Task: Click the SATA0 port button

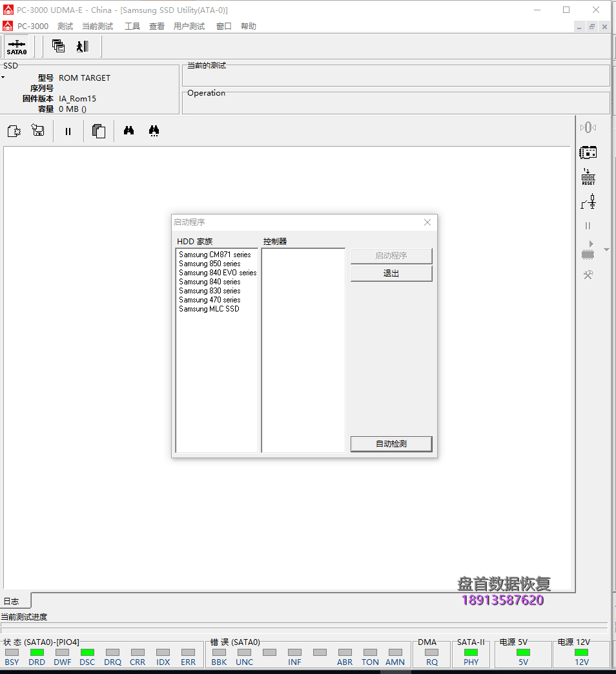Action: [x=17, y=47]
